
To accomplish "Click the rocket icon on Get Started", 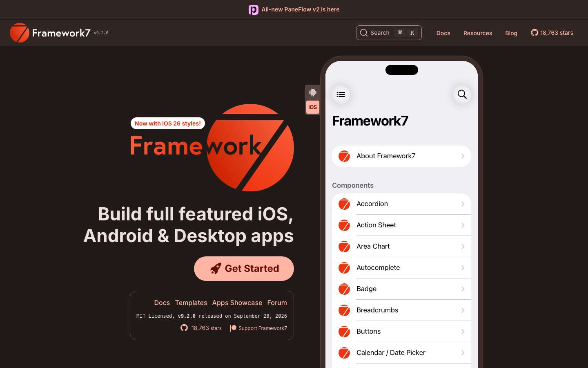I will [x=216, y=269].
